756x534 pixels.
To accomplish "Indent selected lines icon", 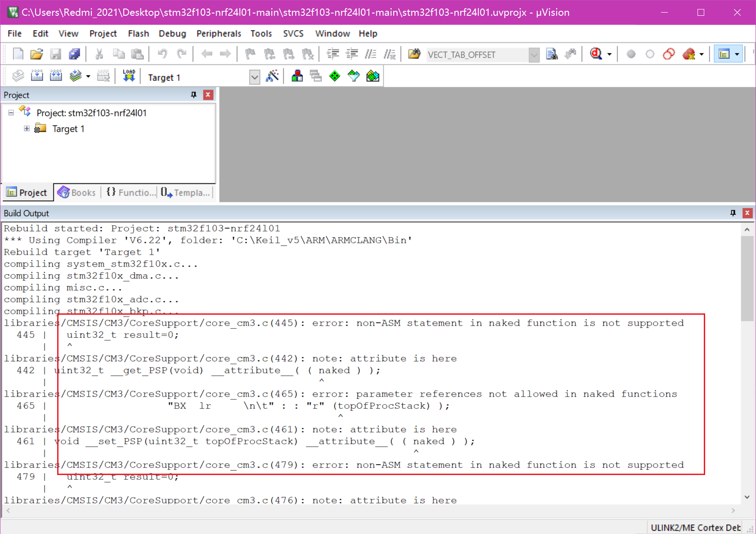I will coord(333,54).
